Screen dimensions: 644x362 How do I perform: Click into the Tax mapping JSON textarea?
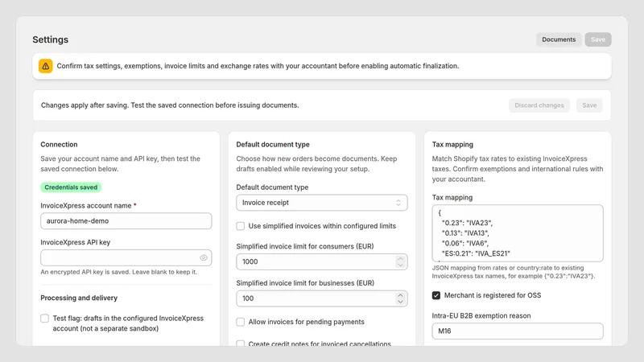pos(518,233)
